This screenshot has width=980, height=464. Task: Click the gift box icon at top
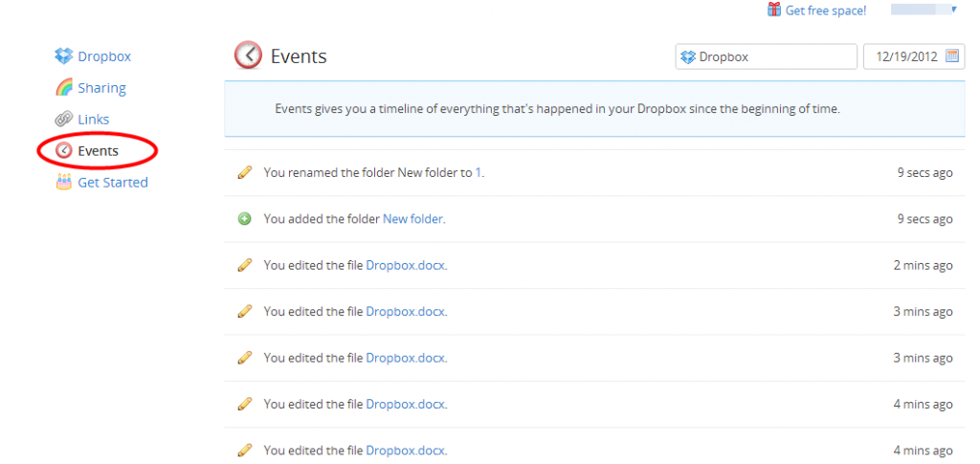[x=774, y=10]
